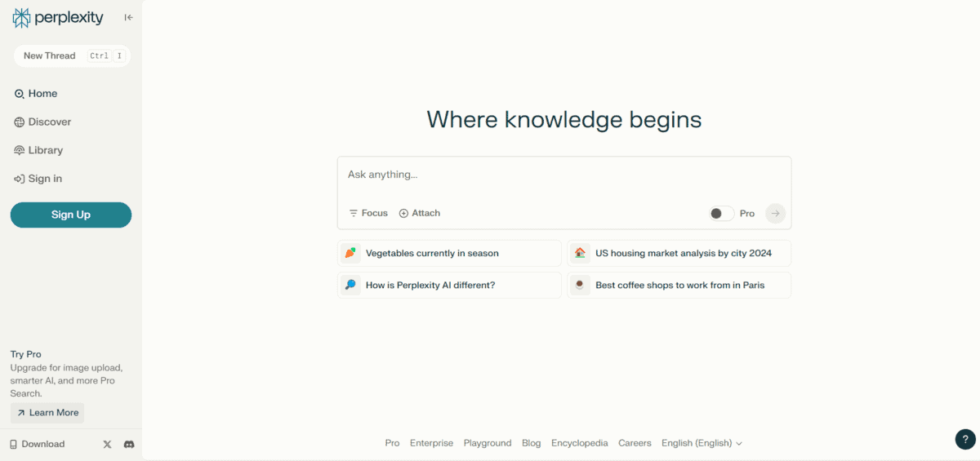Click the Learn More button
Image resolution: width=980 pixels, height=461 pixels.
(x=47, y=413)
